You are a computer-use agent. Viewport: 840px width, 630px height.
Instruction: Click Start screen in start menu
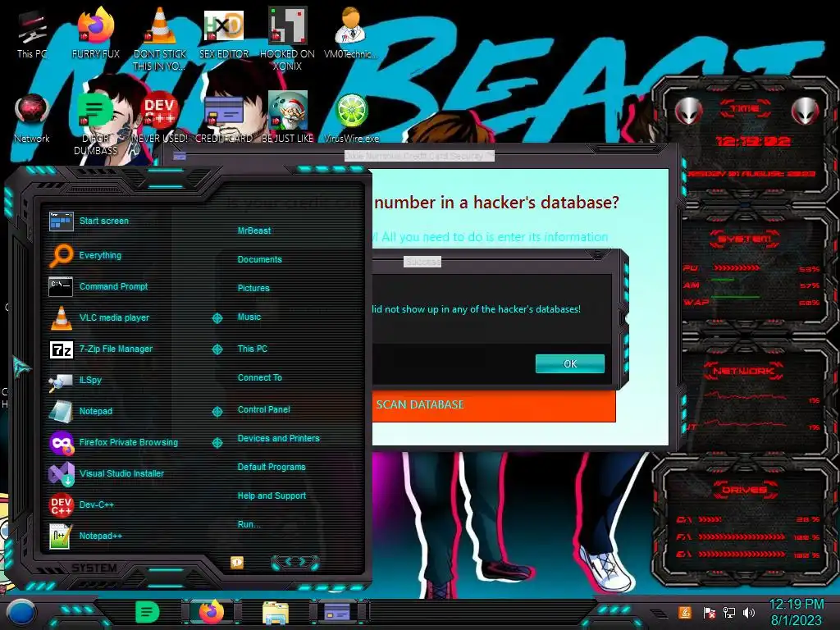click(x=104, y=221)
